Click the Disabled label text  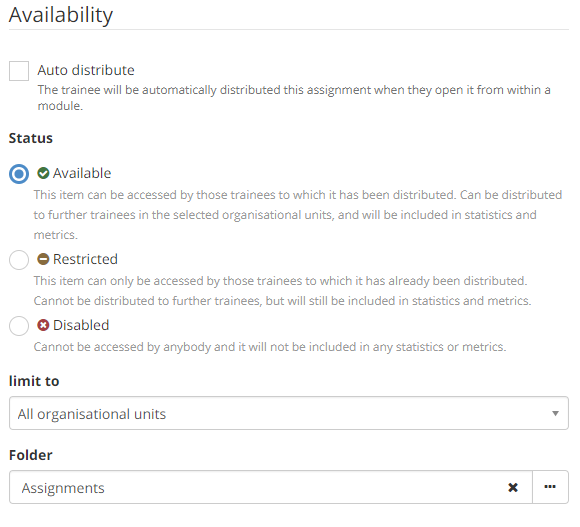coord(81,325)
